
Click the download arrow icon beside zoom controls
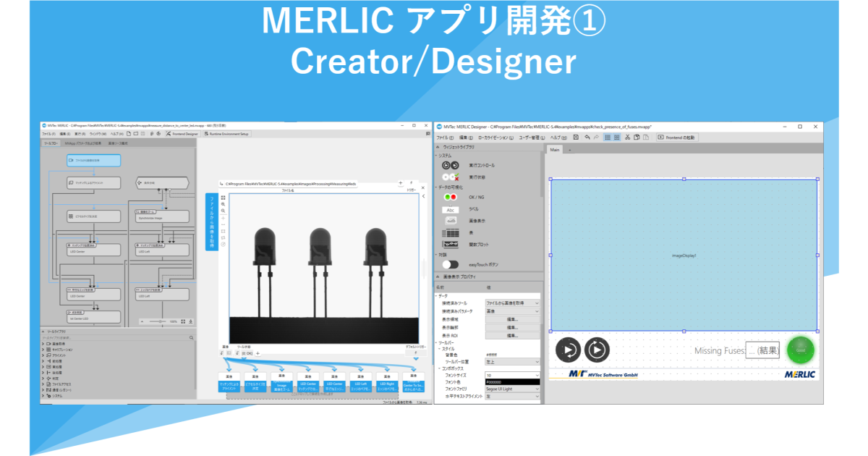[192, 321]
